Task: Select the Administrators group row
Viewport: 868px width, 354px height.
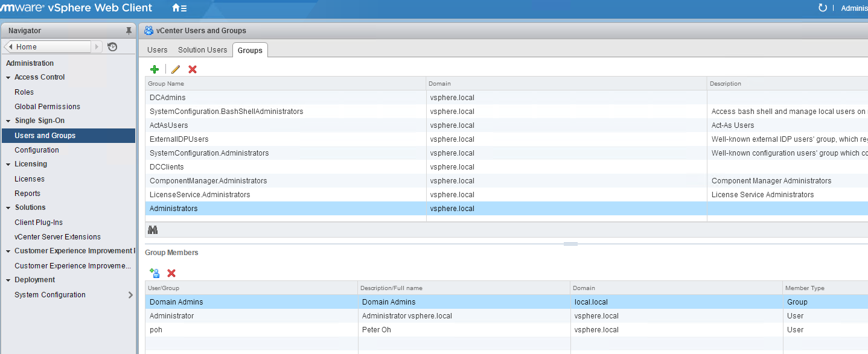Action: click(x=506, y=208)
